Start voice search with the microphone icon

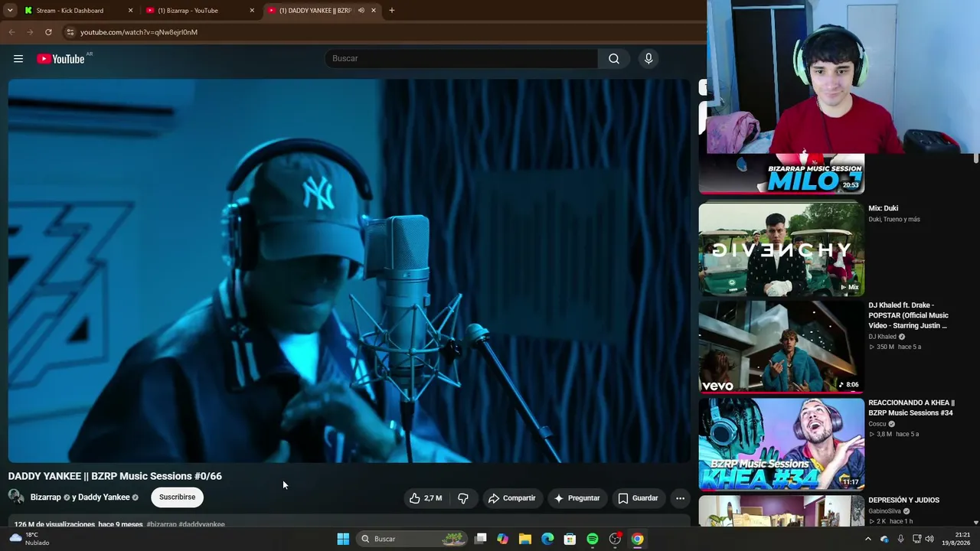click(648, 59)
